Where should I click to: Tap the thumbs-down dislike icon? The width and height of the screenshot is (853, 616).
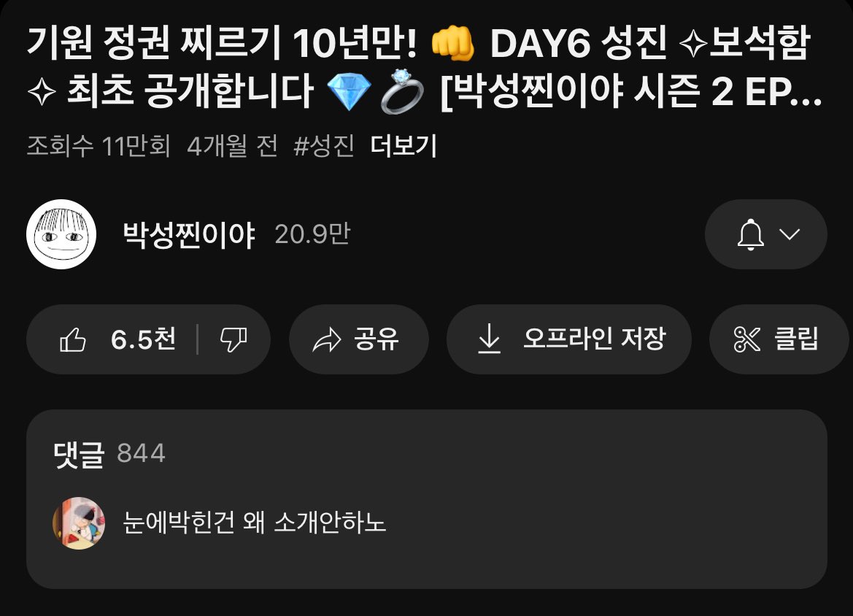233,339
